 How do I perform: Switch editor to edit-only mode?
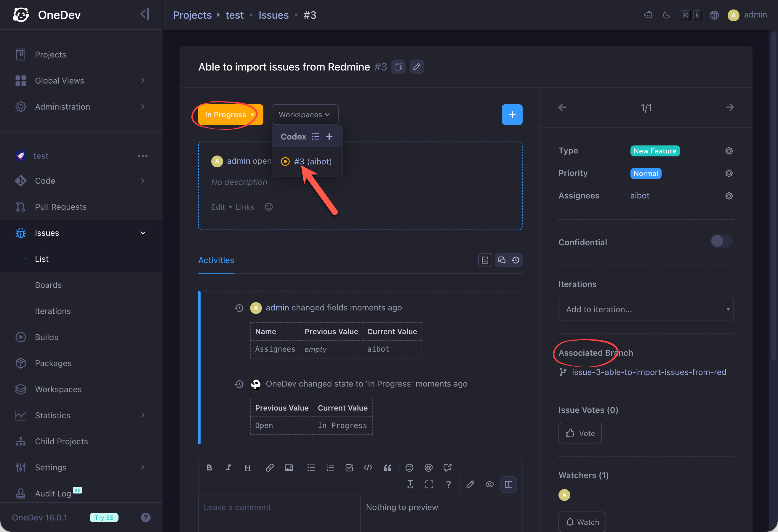[470, 484]
